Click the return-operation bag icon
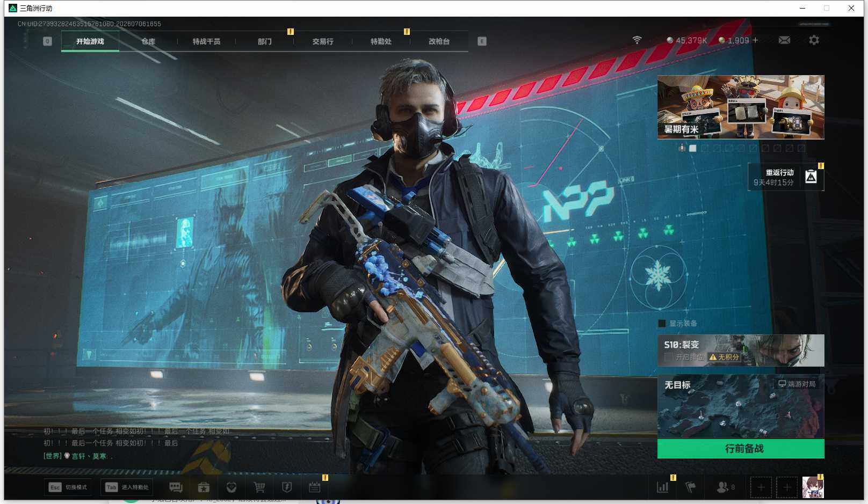868x504 pixels. pos(811,177)
